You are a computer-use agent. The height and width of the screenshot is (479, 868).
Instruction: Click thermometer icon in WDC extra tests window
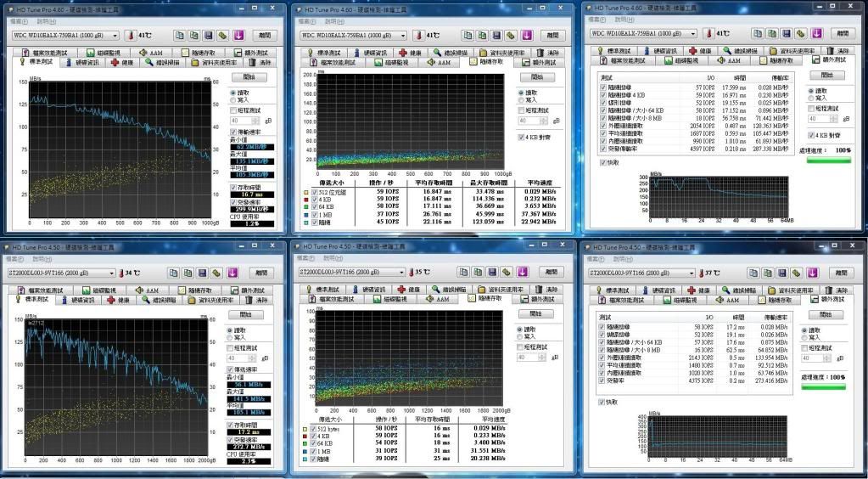709,33
